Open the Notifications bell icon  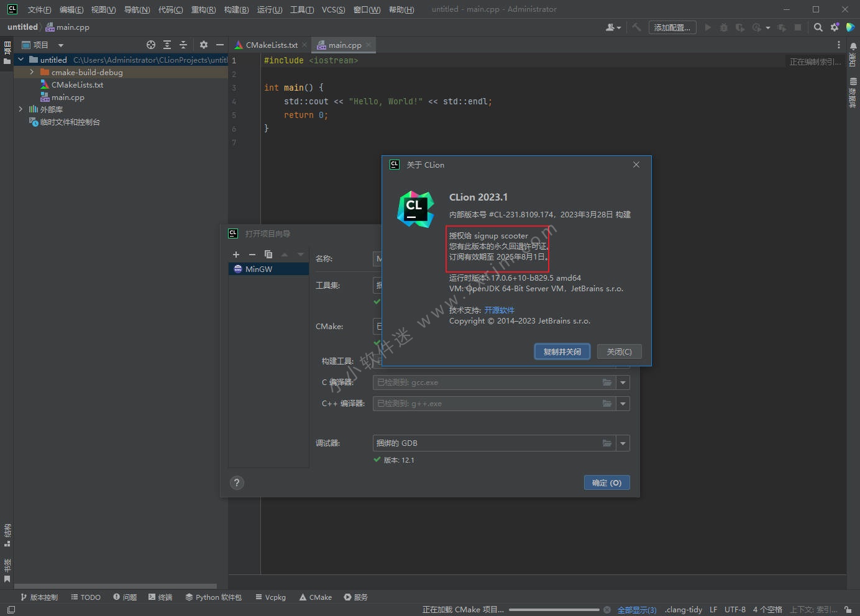click(853, 47)
